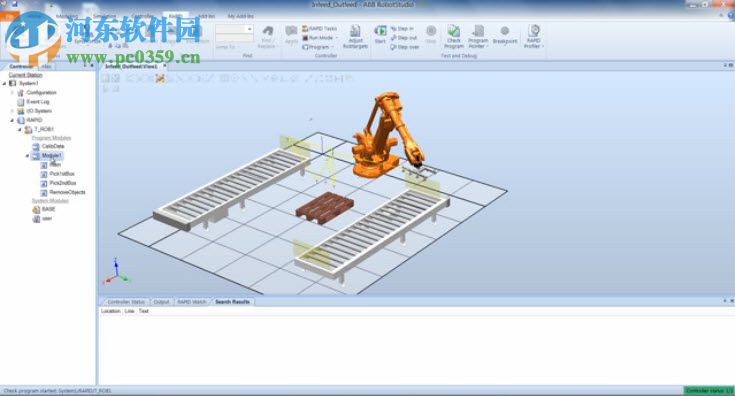This screenshot has width=735, height=396.
Task: Collapse the System1 tree node
Action: (5, 83)
